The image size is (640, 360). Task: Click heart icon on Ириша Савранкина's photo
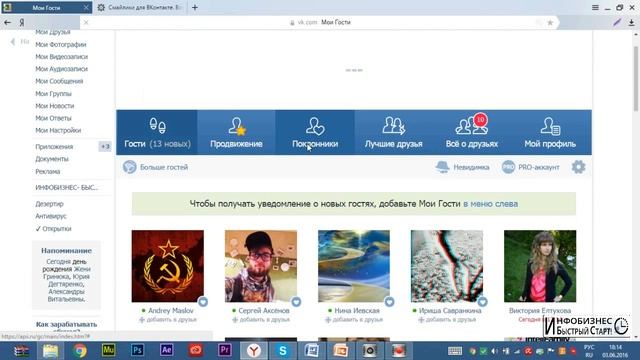point(482,302)
